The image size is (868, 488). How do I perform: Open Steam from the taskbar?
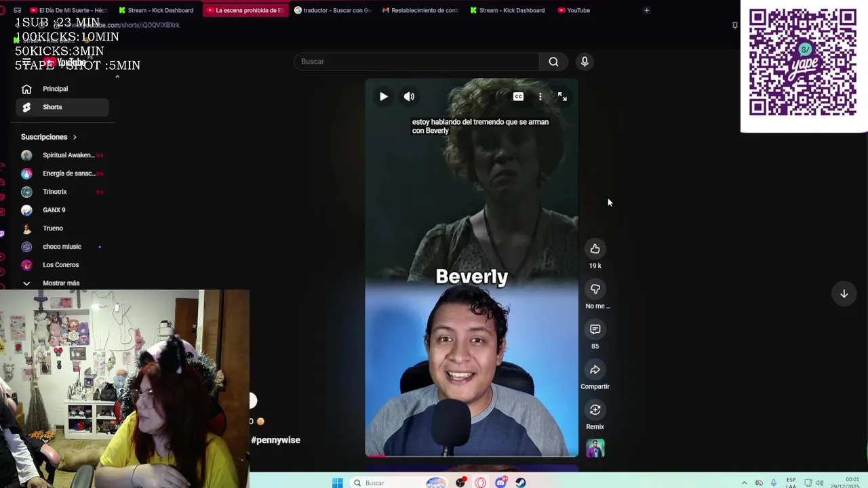point(520,483)
